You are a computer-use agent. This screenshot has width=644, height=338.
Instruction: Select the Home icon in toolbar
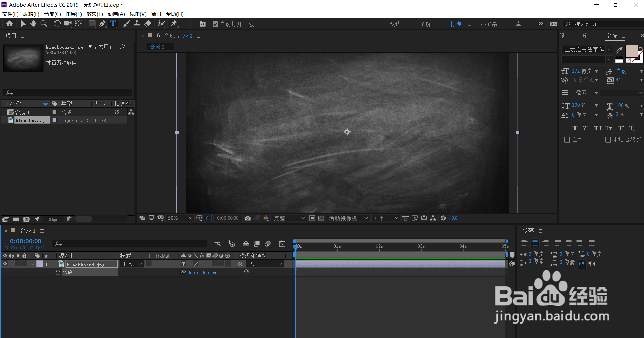tap(10, 24)
